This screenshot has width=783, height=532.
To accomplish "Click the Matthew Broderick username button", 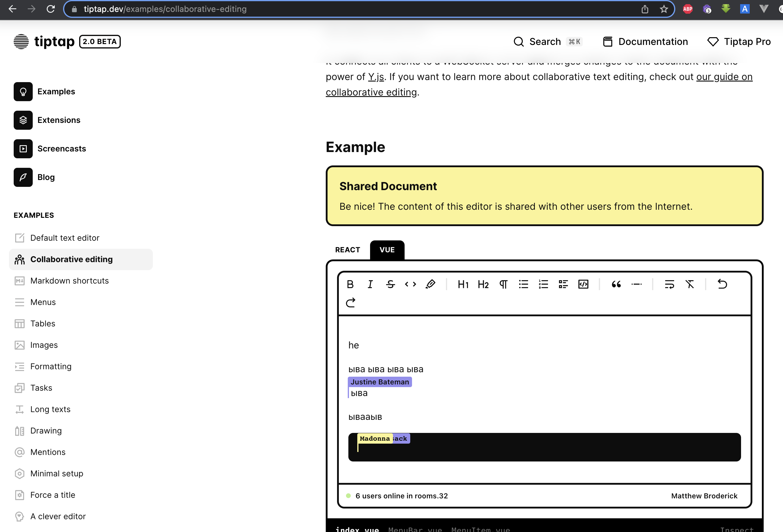I will click(704, 496).
